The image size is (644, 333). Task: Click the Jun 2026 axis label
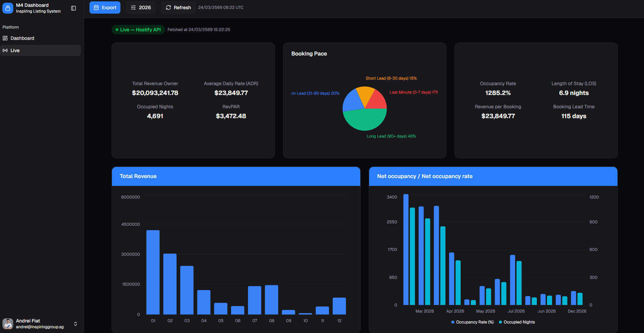pos(547,311)
